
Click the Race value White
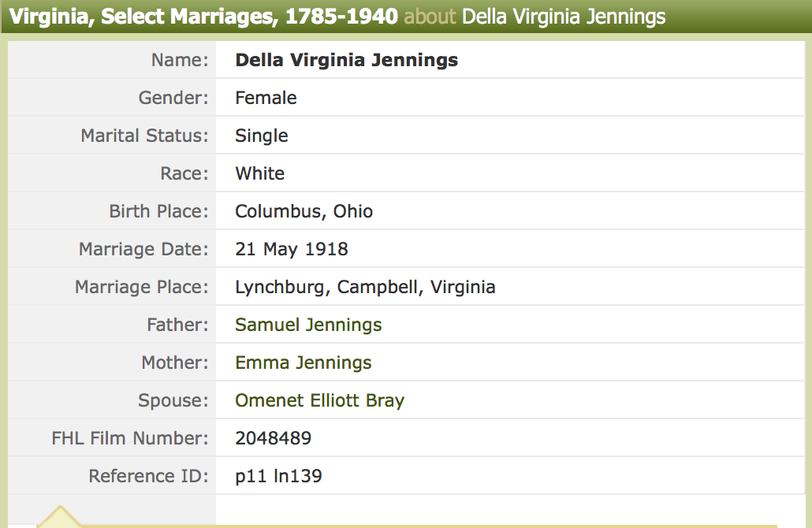click(259, 173)
